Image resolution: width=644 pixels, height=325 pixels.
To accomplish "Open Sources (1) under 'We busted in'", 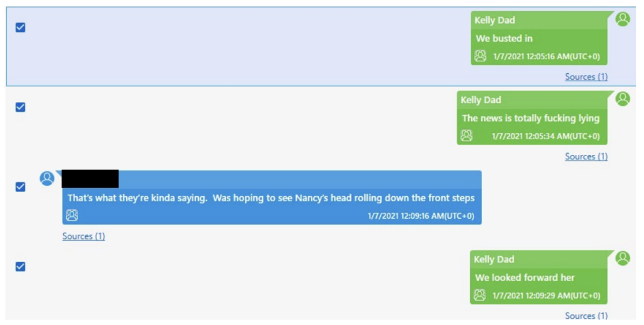I will [586, 77].
